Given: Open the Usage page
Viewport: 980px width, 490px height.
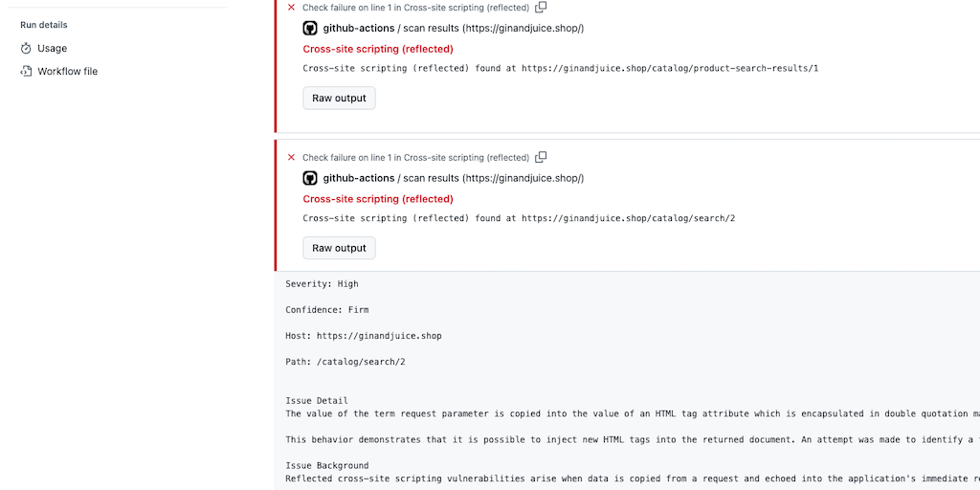Looking at the screenshot, I should tap(52, 48).
